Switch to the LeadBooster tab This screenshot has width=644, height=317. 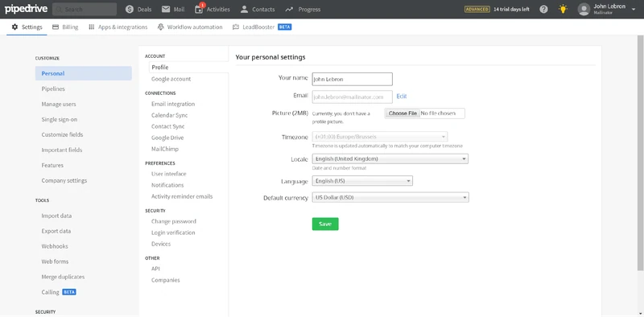pos(262,27)
